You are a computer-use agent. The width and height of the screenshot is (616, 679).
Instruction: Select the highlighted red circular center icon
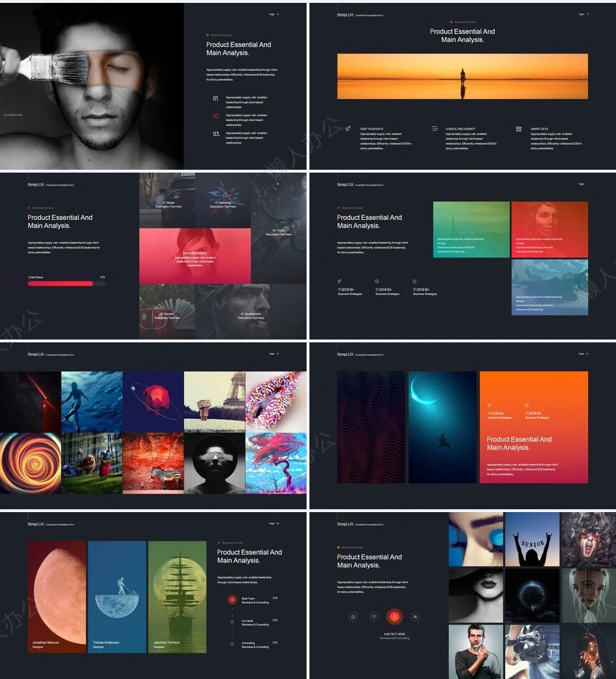tap(394, 617)
